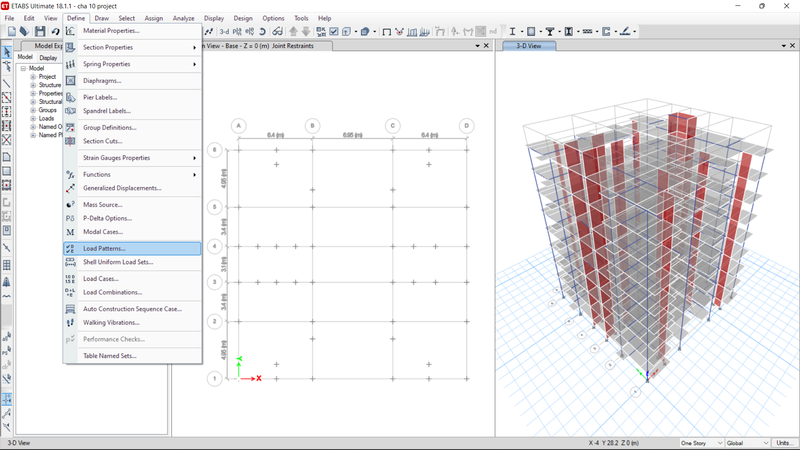Open dropdown next to I-beam section icon

[521, 32]
